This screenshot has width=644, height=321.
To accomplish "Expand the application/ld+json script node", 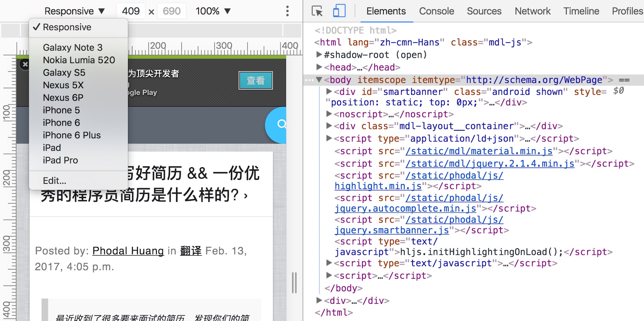I will point(329,138).
